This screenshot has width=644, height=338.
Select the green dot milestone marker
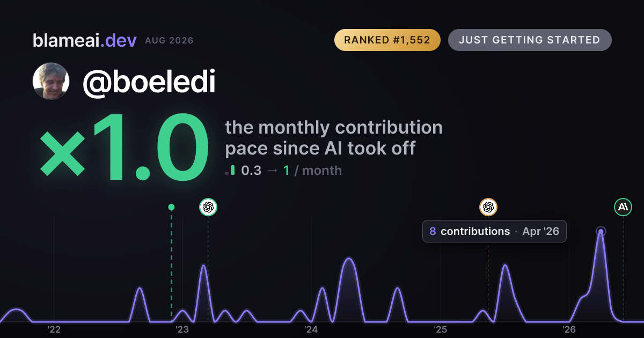171,207
